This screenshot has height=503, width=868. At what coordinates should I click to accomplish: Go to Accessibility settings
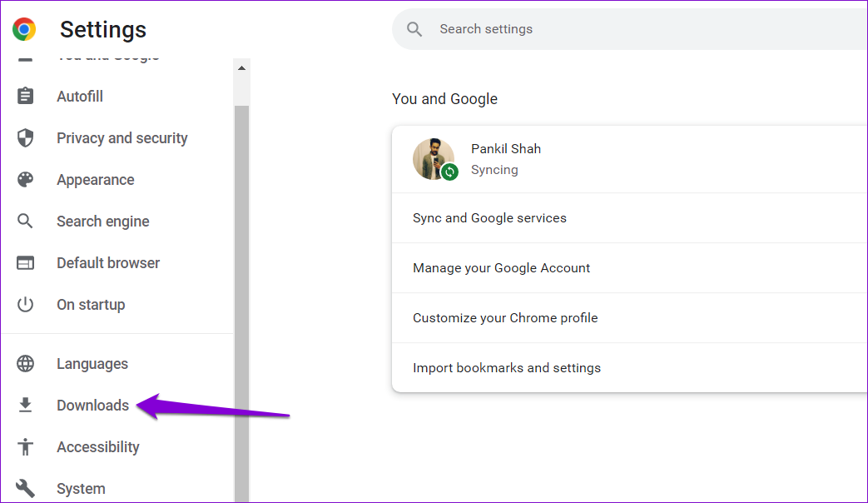point(98,446)
